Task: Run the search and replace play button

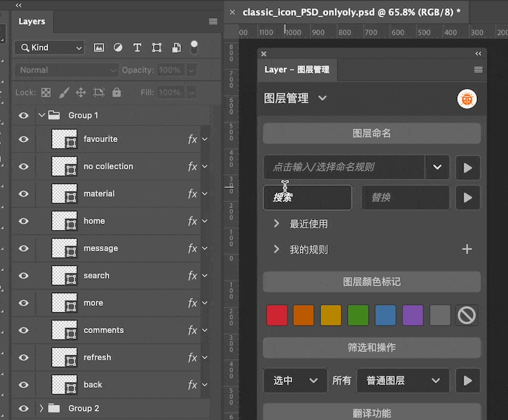Action: pos(467,197)
